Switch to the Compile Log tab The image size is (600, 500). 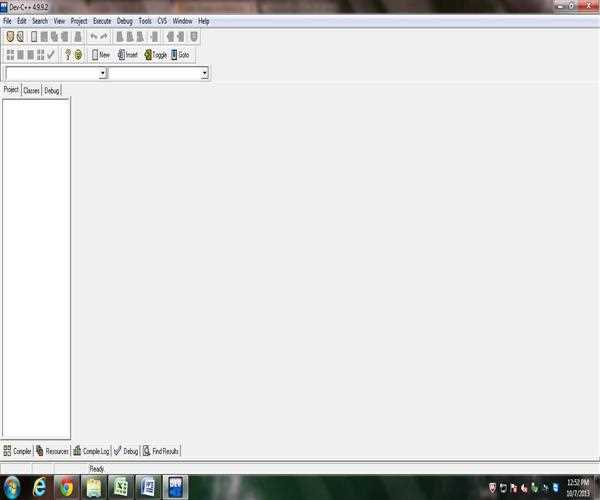click(90, 451)
